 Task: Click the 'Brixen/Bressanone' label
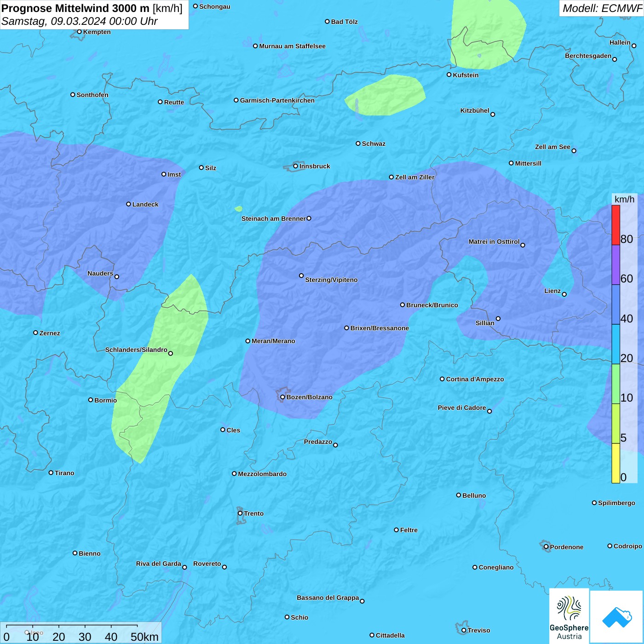point(379,328)
